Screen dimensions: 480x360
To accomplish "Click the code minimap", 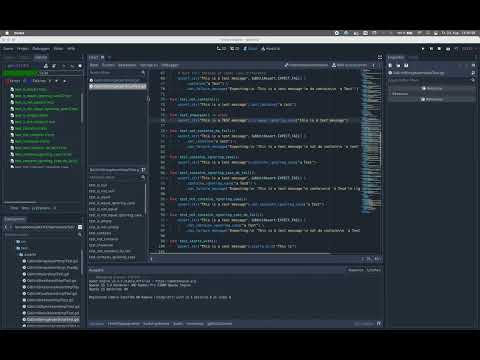I will (x=371, y=142).
